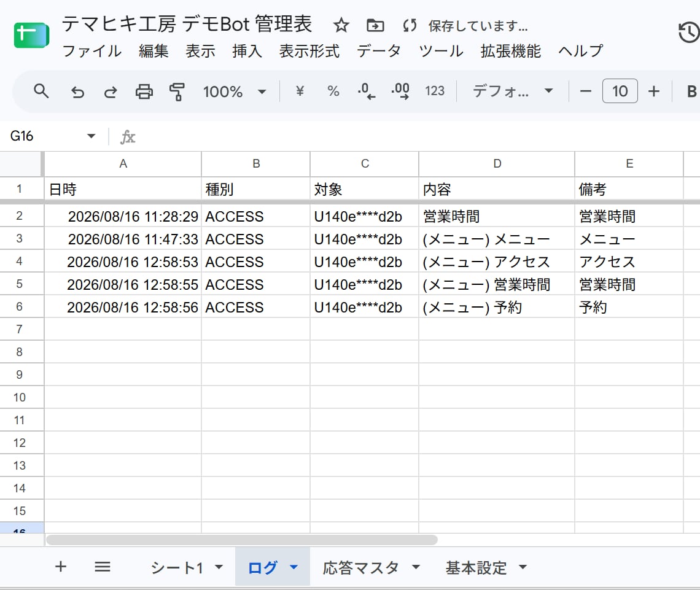Select row 2 header
Screen dimensions: 700x590
point(21,216)
